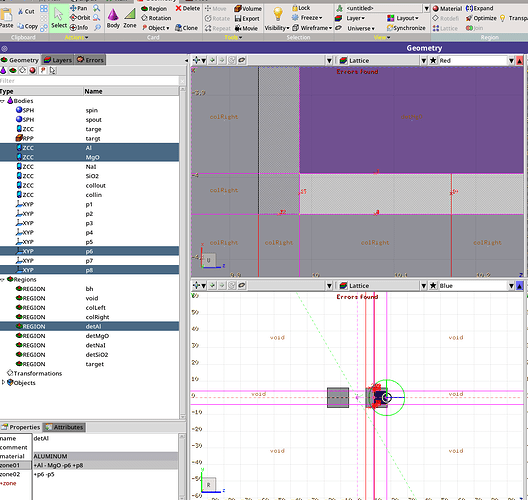
Task: Switch to the Attributes tab
Action: (64, 427)
